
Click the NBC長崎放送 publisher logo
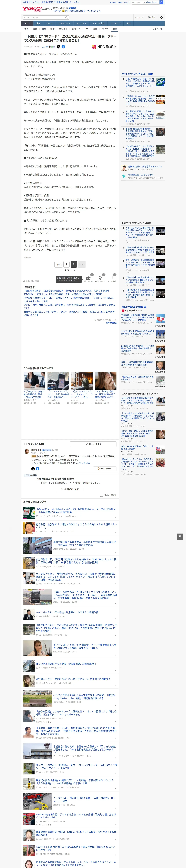point(104,47)
